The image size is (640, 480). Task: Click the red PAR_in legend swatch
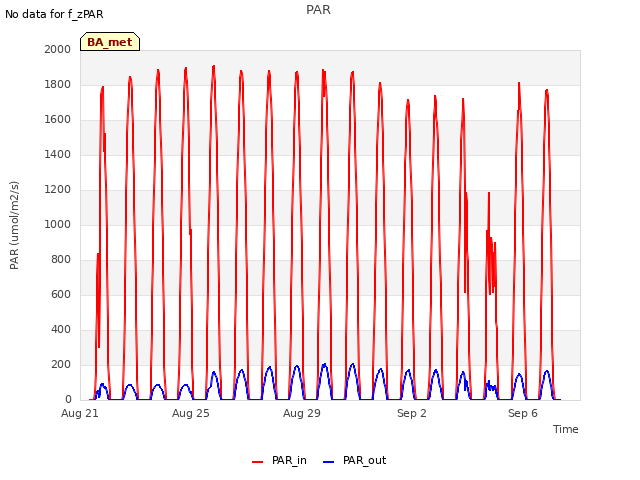[258, 462]
